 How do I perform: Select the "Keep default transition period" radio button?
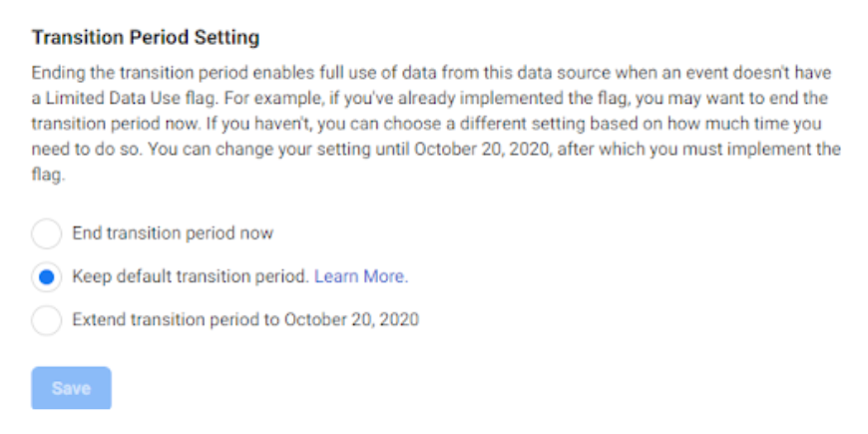(46, 276)
